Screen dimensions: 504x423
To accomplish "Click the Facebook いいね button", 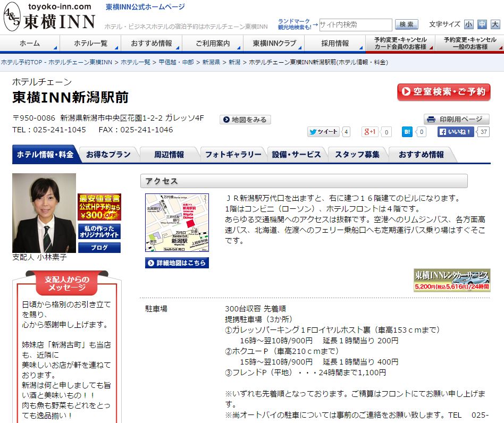I will [x=456, y=132].
